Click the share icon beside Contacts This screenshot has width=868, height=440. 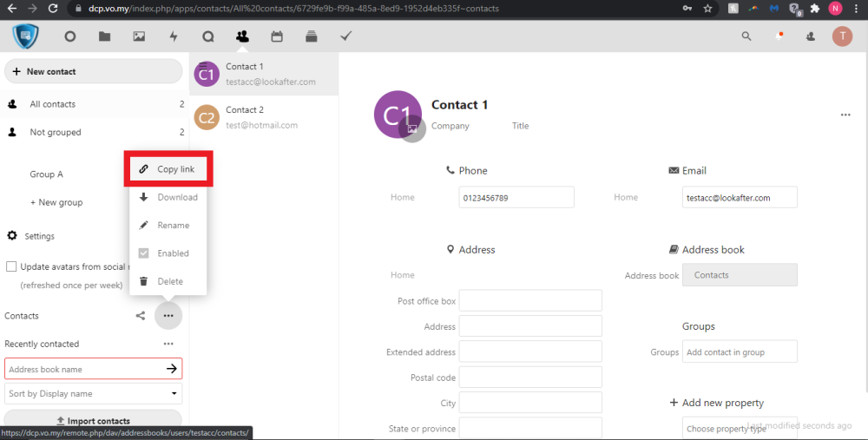point(141,316)
